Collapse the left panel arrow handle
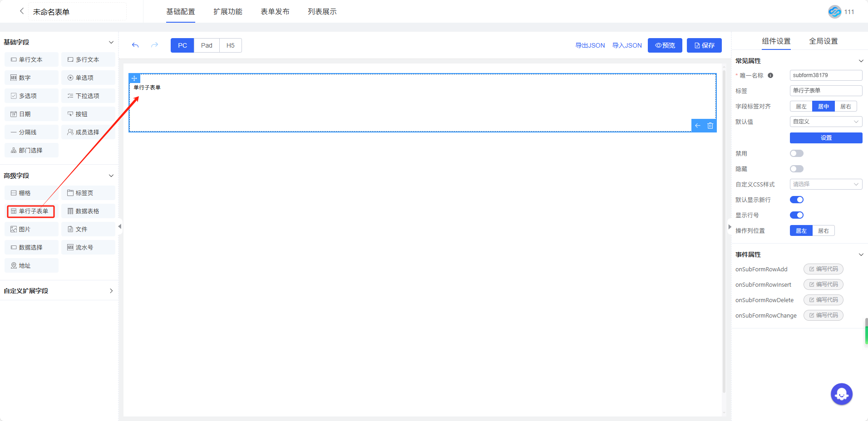868x421 pixels. 120,226
